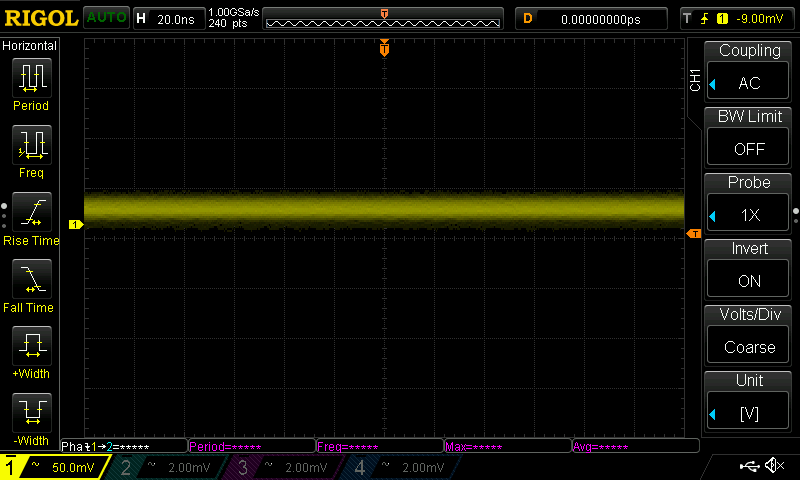Click the orange trigger position marker above waveform
The height and width of the screenshot is (480, 800).
(384, 48)
